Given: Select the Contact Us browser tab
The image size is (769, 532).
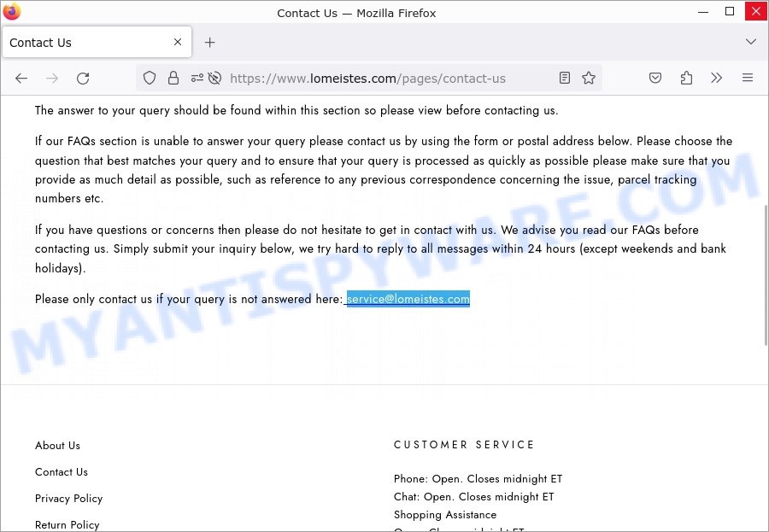Looking at the screenshot, I should coord(97,42).
